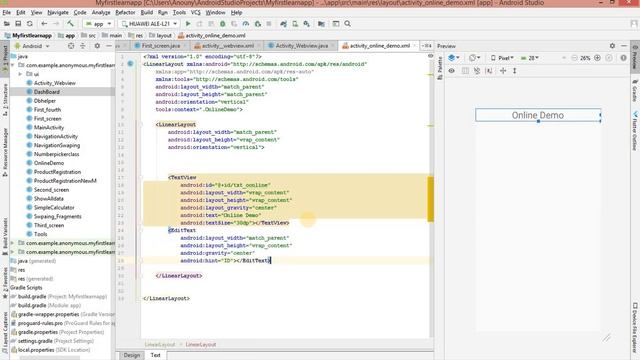This screenshot has width=640, height=360.
Task: Build project with the hammer icon
Action: tap(70, 24)
